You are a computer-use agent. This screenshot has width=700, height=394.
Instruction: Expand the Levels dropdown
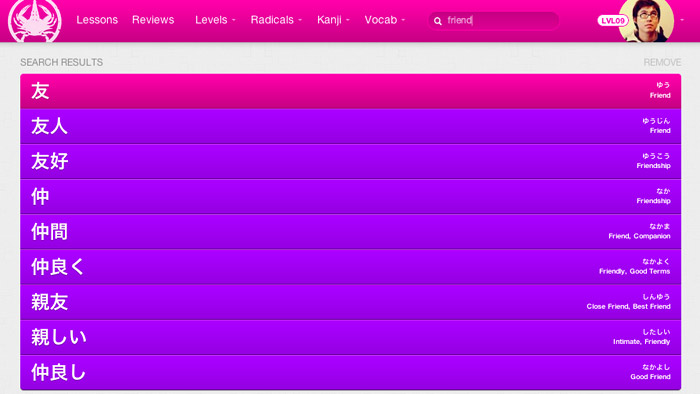(x=215, y=20)
